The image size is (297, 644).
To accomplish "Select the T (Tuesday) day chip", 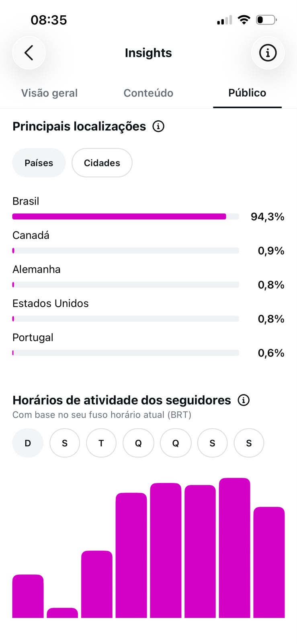I will 101,443.
